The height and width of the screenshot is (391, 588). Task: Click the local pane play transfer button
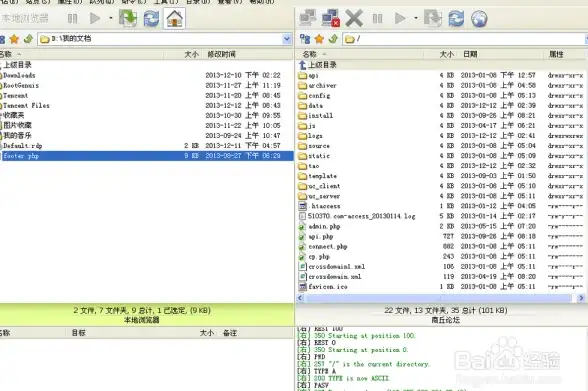94,18
